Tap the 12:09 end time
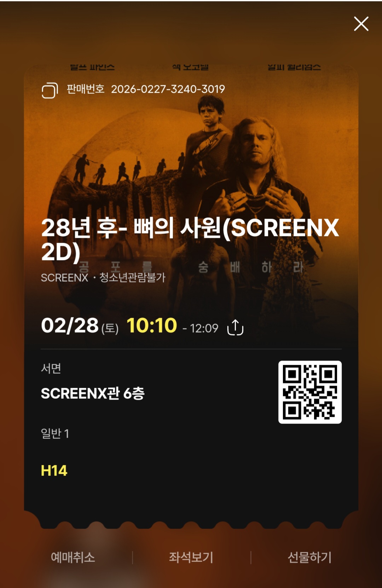382x588 pixels. pos(204,328)
